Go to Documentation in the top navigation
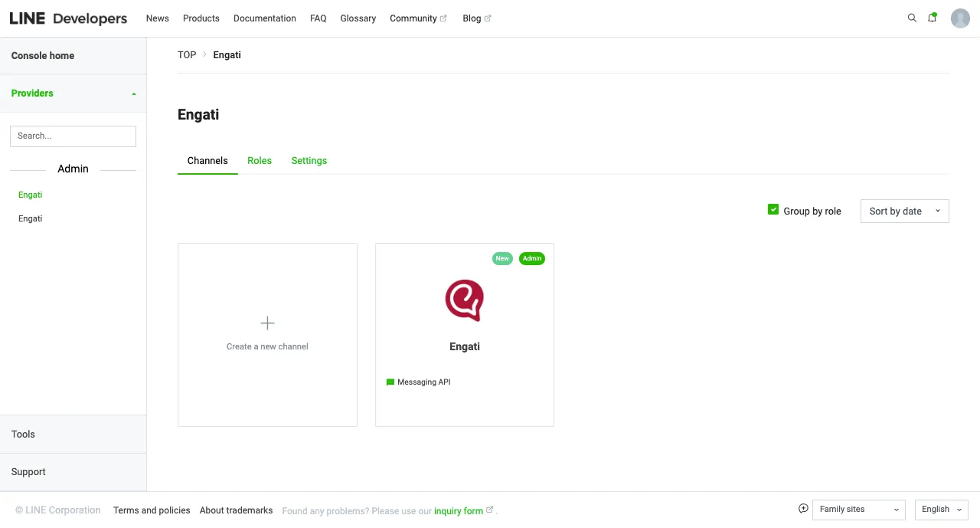980x528 pixels. click(x=265, y=18)
